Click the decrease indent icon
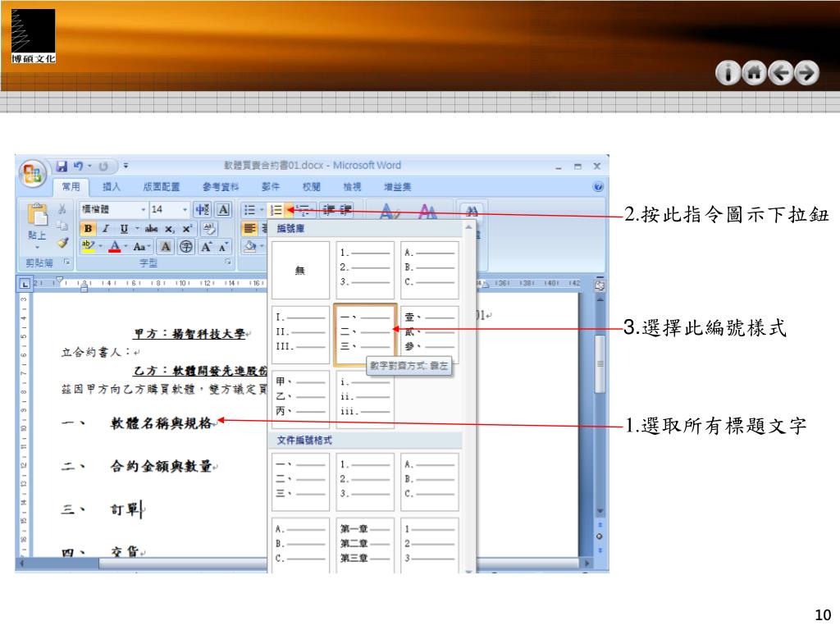The image size is (840, 630). 328,209
